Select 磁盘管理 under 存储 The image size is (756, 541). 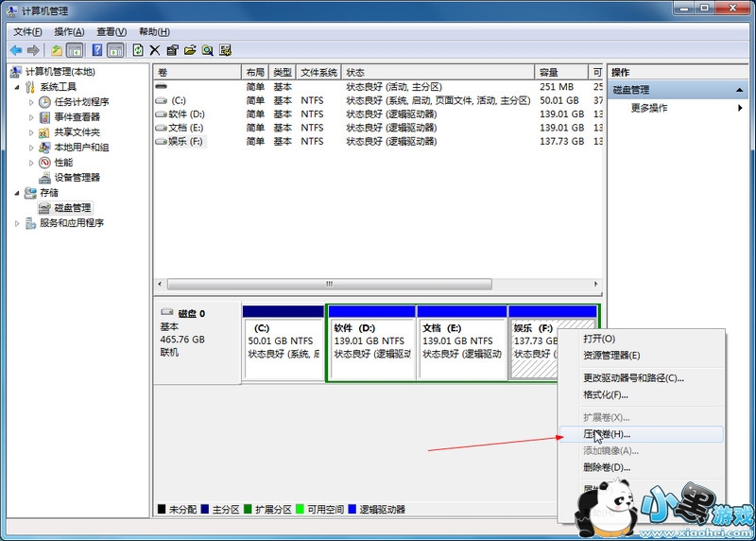tap(73, 208)
